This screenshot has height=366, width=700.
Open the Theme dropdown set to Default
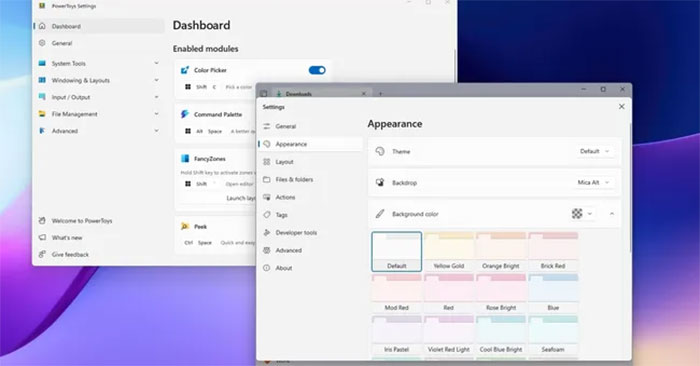pyautogui.click(x=594, y=151)
